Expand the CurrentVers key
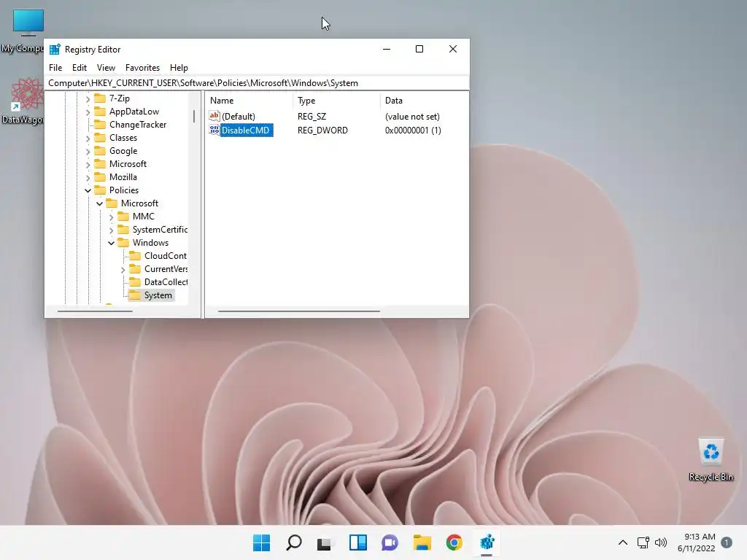The width and height of the screenshot is (747, 560). click(x=123, y=270)
